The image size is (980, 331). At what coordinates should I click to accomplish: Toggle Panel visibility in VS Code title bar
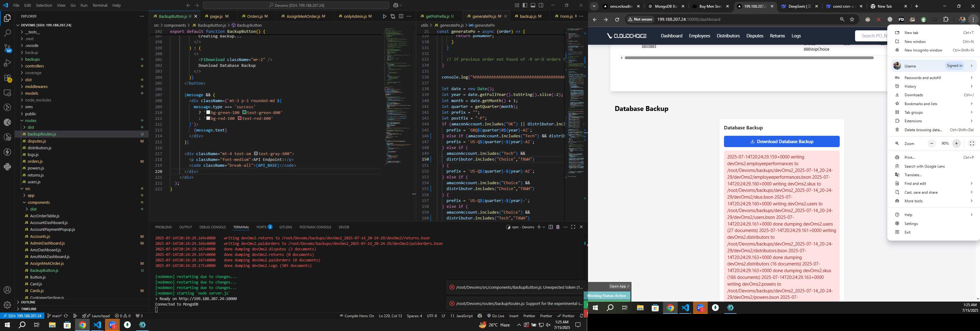(533, 5)
